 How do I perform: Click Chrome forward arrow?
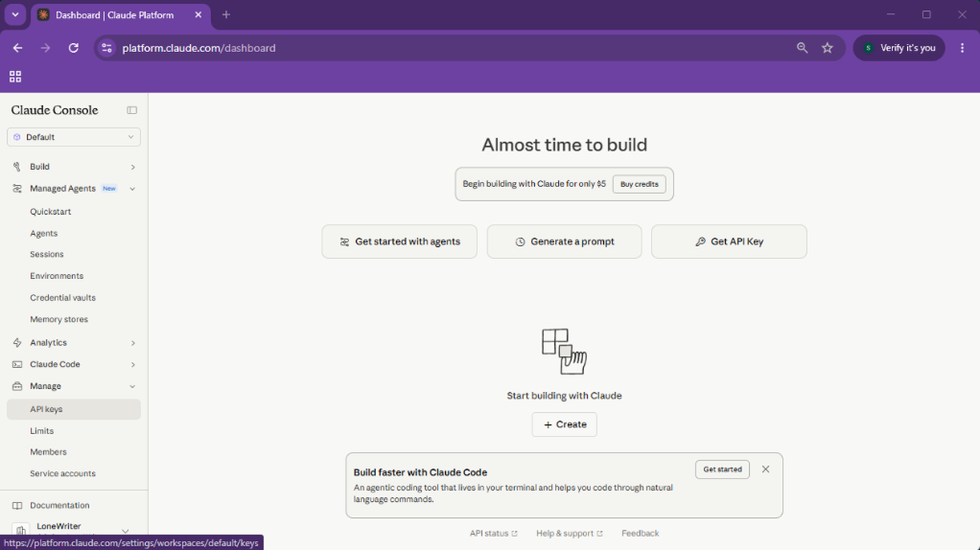[x=45, y=48]
